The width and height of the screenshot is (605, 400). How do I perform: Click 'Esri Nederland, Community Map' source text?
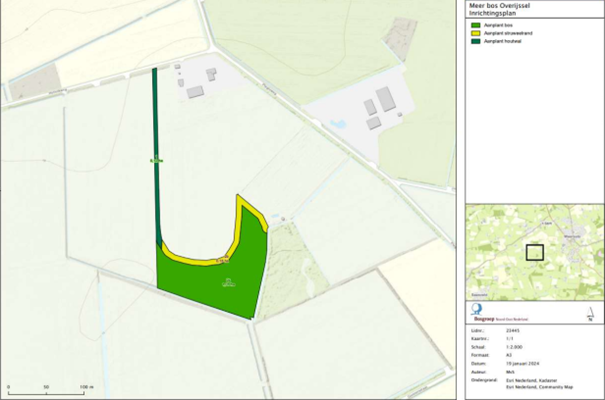[x=539, y=387]
